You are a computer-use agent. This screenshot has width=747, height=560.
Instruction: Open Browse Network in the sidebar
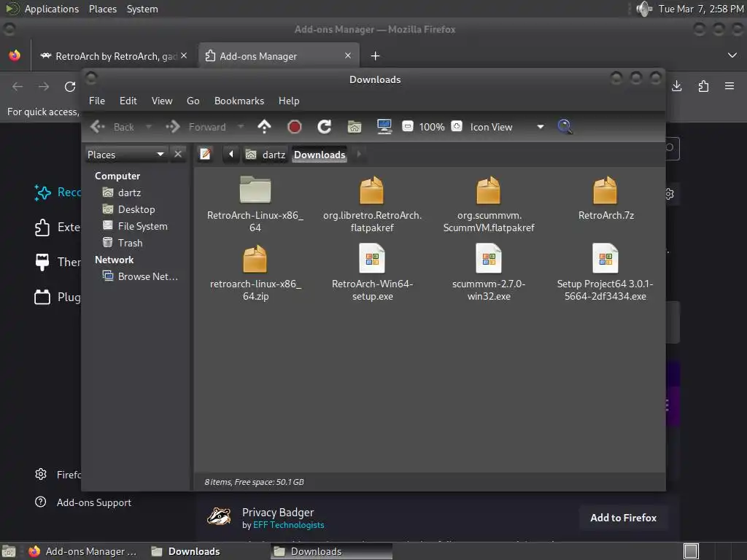pos(141,276)
